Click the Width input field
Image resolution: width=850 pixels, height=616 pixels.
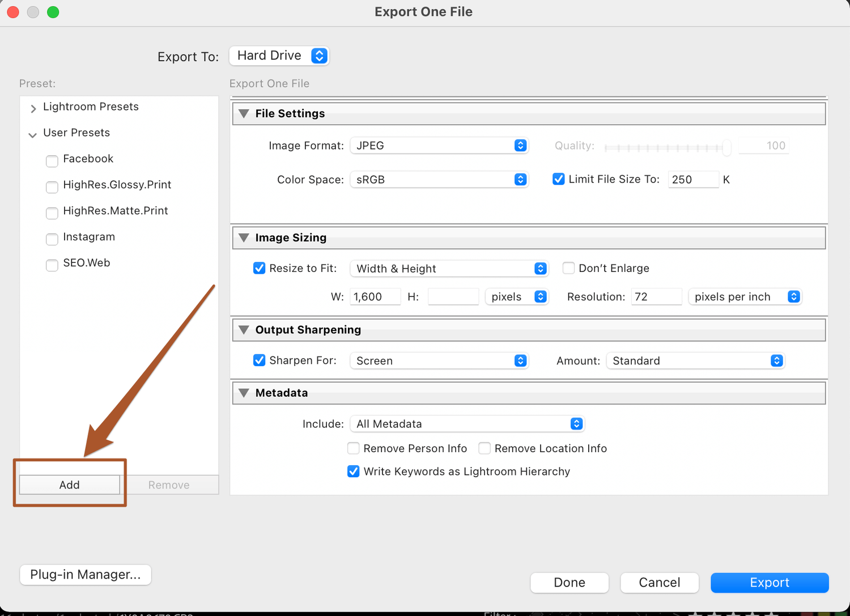tap(375, 296)
